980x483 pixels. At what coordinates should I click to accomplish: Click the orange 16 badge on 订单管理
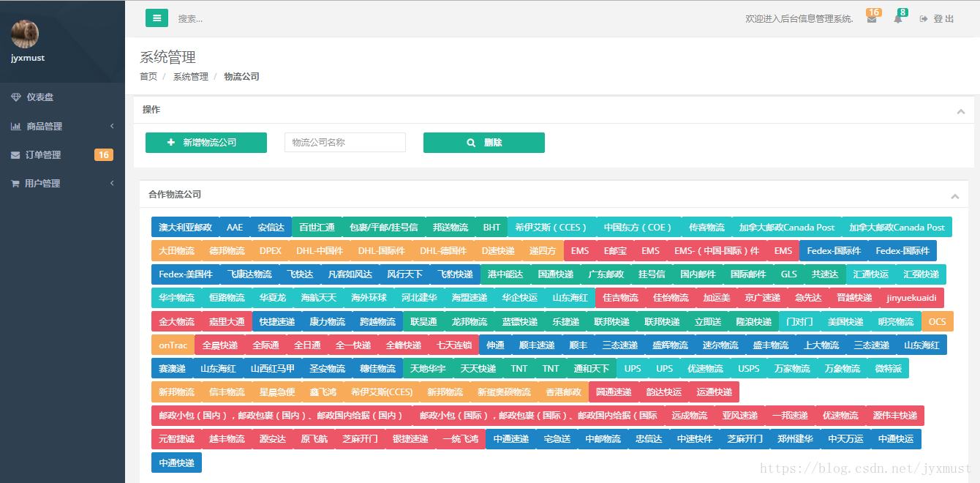point(104,154)
